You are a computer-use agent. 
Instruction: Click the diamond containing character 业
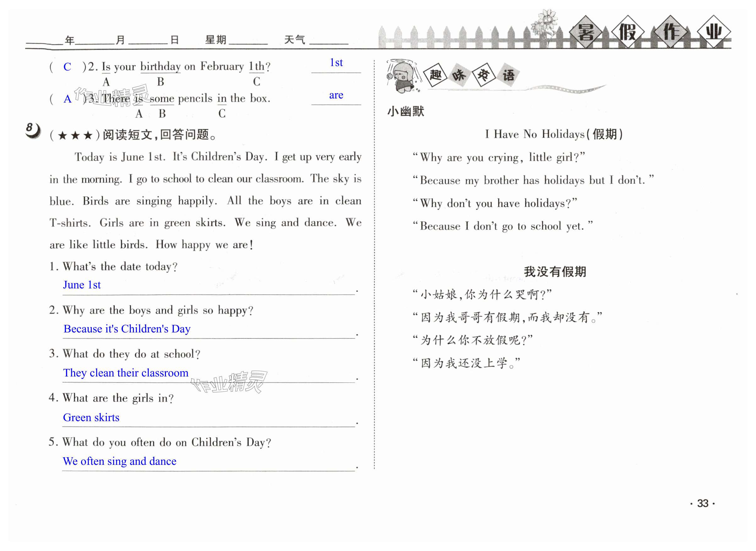point(713,32)
